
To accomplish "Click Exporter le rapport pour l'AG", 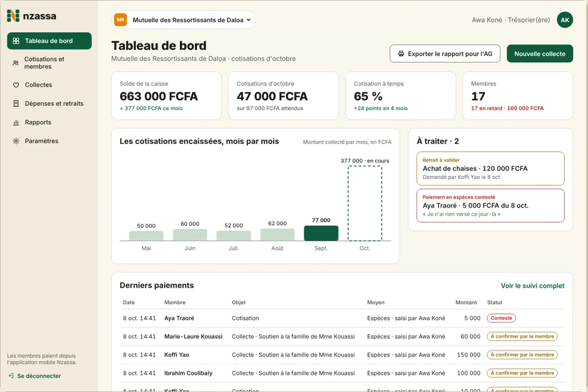I will [445, 54].
